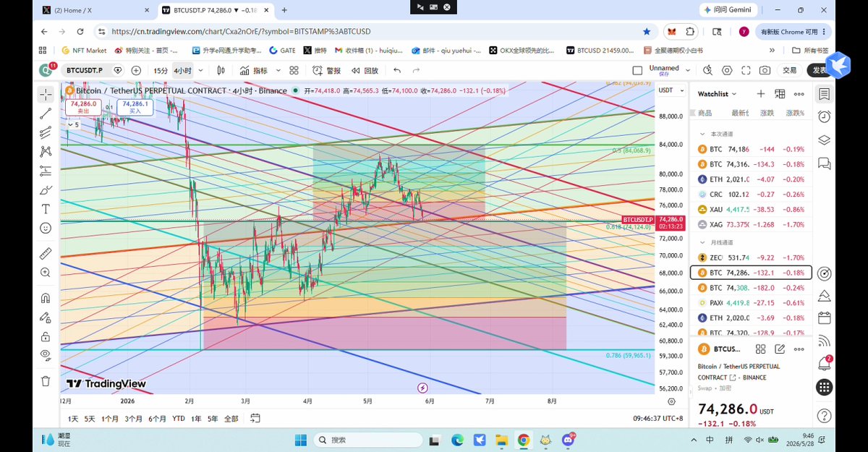
Task: Set chart range to 3个月
Action: coord(133,419)
